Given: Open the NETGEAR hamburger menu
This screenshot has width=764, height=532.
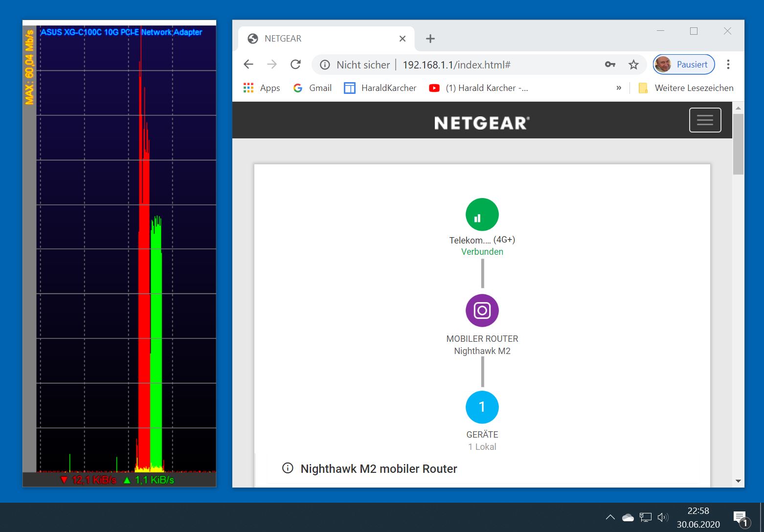Looking at the screenshot, I should [705, 120].
